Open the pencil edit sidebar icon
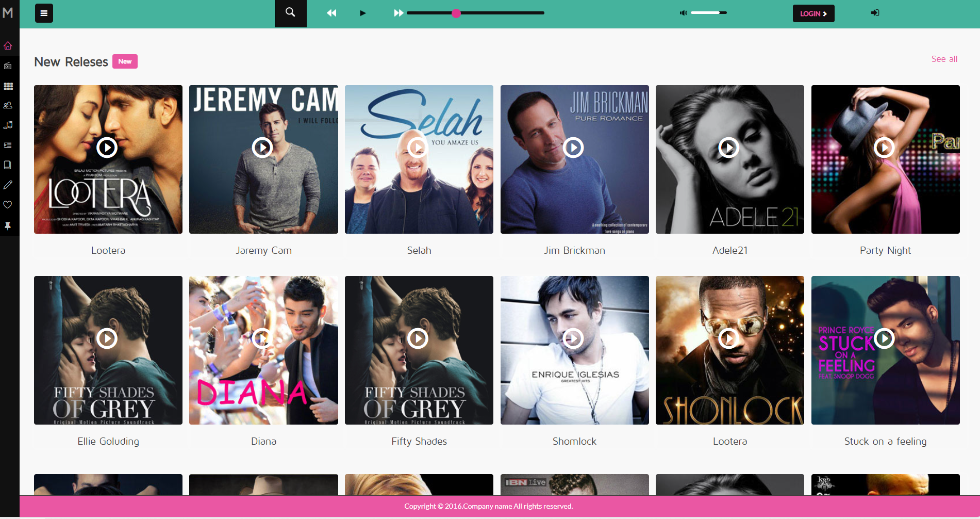 coord(8,185)
